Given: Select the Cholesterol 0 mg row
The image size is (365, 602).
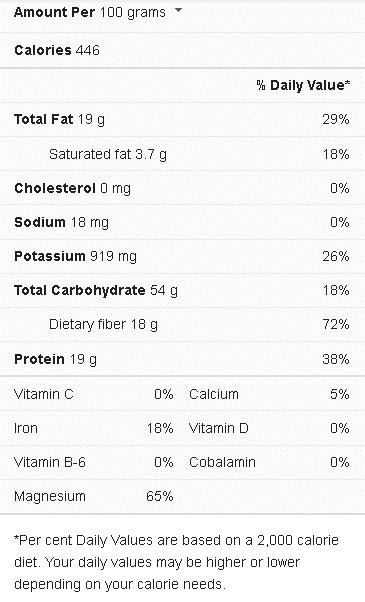Looking at the screenshot, I should click(182, 188).
